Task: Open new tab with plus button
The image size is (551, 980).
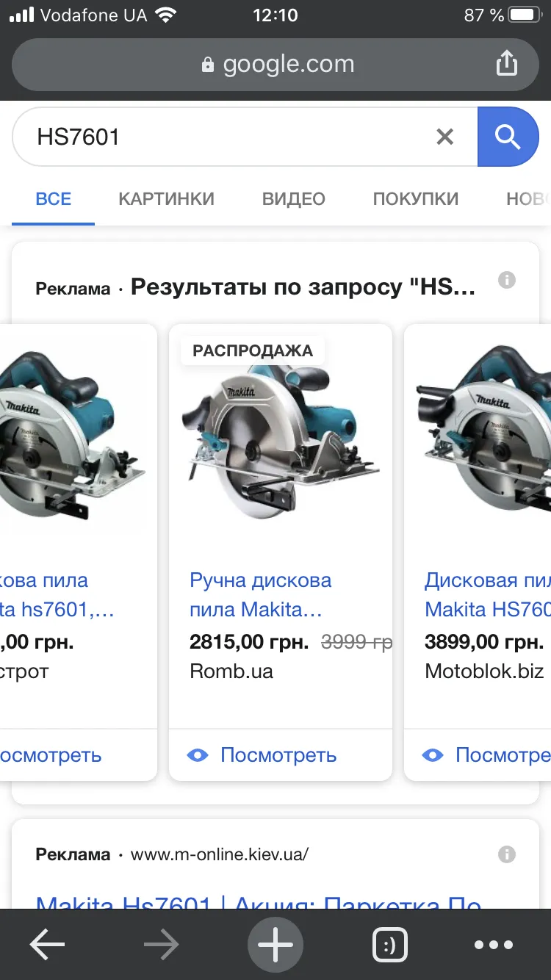Action: pos(275,945)
